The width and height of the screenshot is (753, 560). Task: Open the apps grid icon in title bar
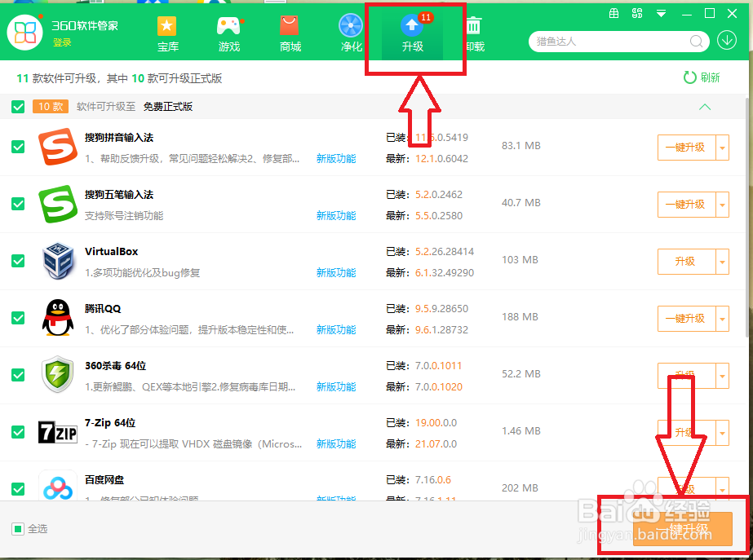(x=637, y=13)
